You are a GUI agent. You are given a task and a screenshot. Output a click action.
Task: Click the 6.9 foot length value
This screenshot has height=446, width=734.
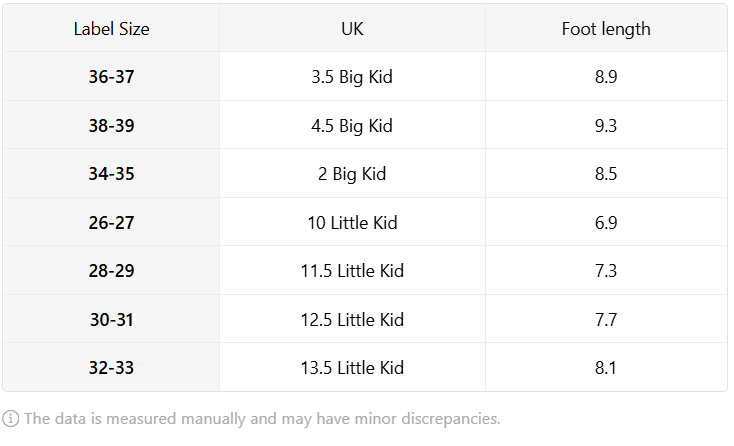(606, 222)
